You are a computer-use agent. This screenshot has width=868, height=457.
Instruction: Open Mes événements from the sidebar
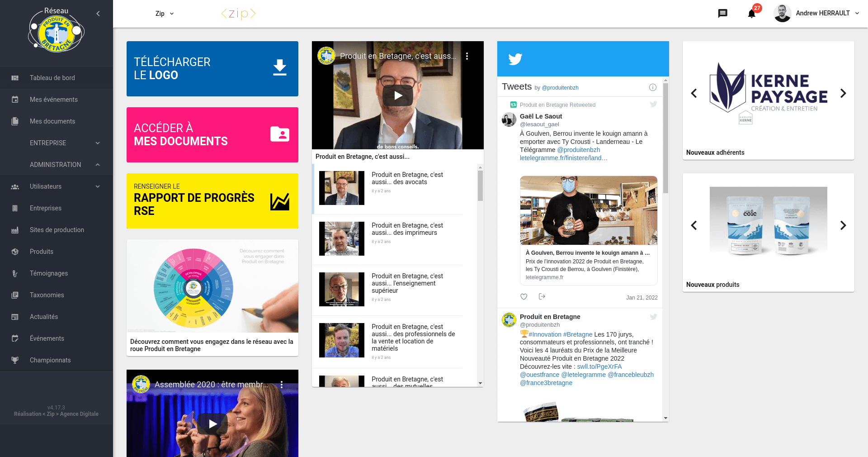(x=53, y=100)
